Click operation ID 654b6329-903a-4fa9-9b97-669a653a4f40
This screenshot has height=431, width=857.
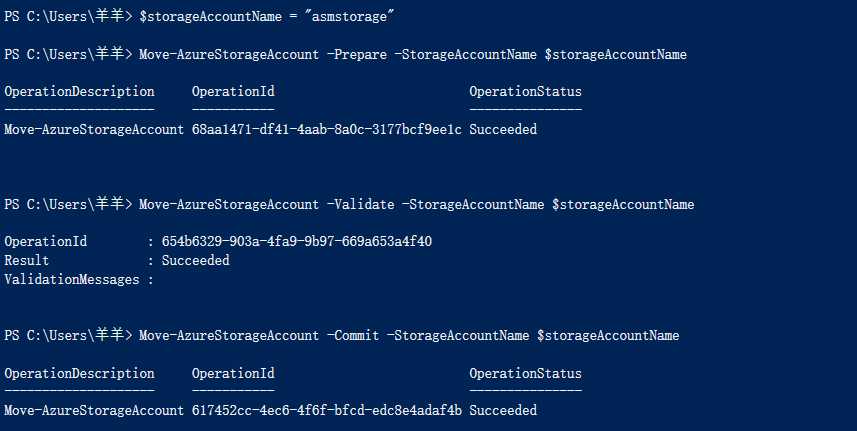[297, 241]
